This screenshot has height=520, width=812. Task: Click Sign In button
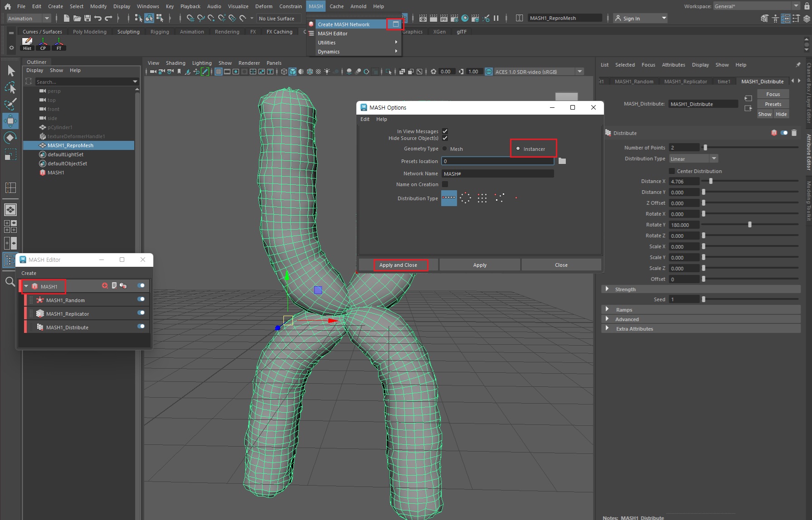point(640,18)
